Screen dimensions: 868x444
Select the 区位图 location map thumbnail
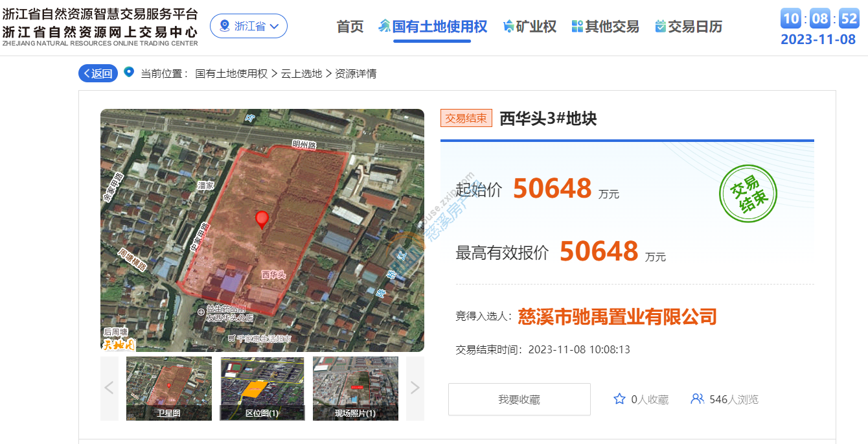(262, 388)
